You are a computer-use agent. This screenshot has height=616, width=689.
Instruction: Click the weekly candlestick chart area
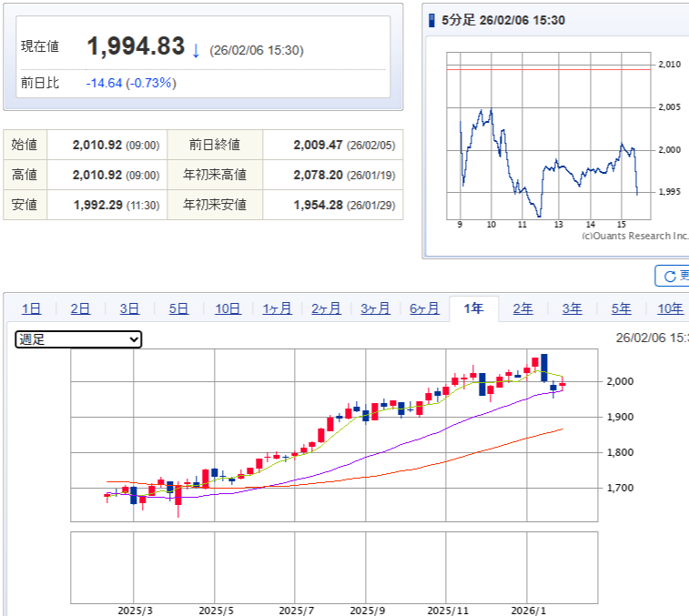coord(334,435)
